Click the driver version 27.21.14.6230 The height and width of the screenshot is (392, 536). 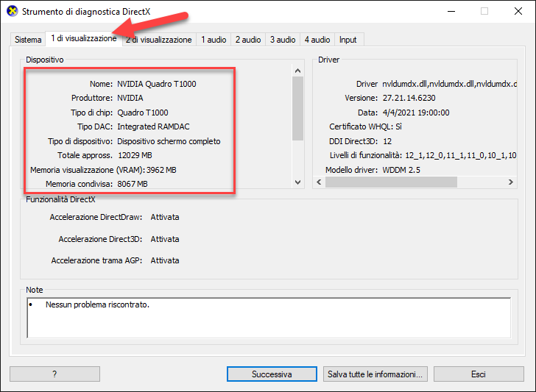click(409, 98)
